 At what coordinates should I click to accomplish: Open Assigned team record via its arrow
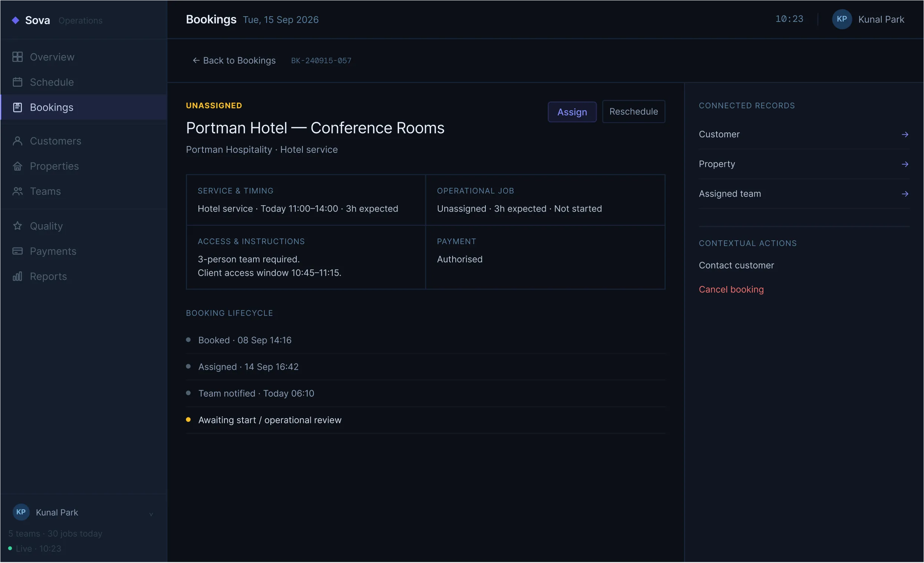pos(905,194)
